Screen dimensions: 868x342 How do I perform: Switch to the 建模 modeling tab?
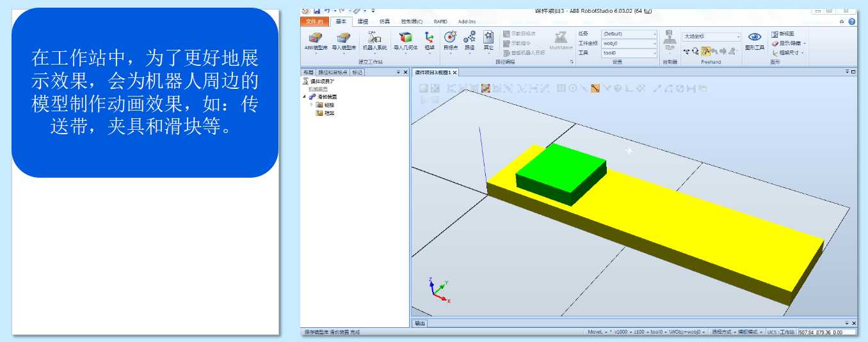click(x=363, y=22)
